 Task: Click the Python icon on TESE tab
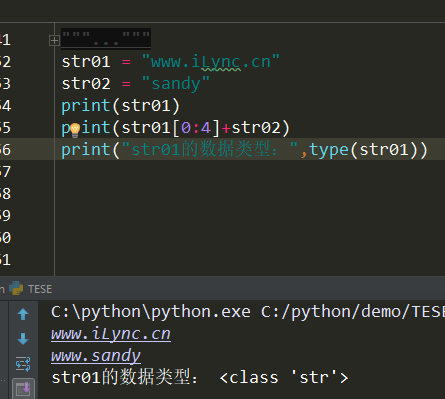pos(16,288)
